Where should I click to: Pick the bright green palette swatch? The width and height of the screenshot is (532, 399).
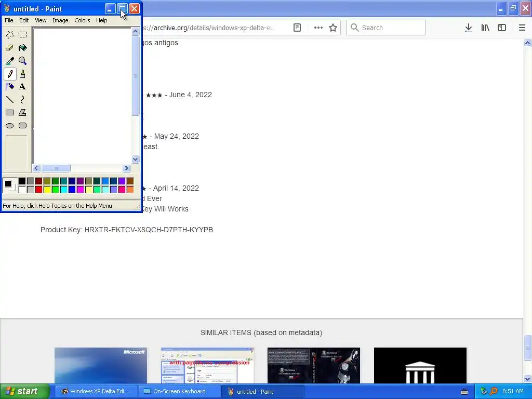[55, 189]
